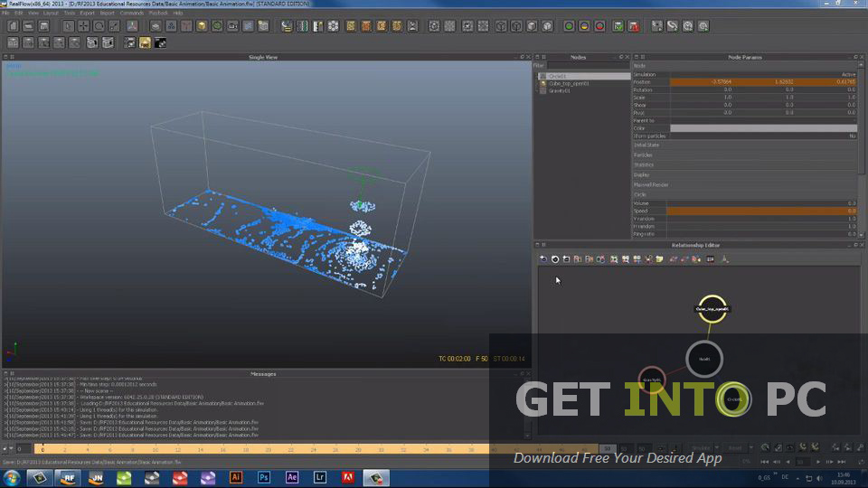Click the yellow cube objects icon
The image size is (868, 488).
[x=202, y=26]
